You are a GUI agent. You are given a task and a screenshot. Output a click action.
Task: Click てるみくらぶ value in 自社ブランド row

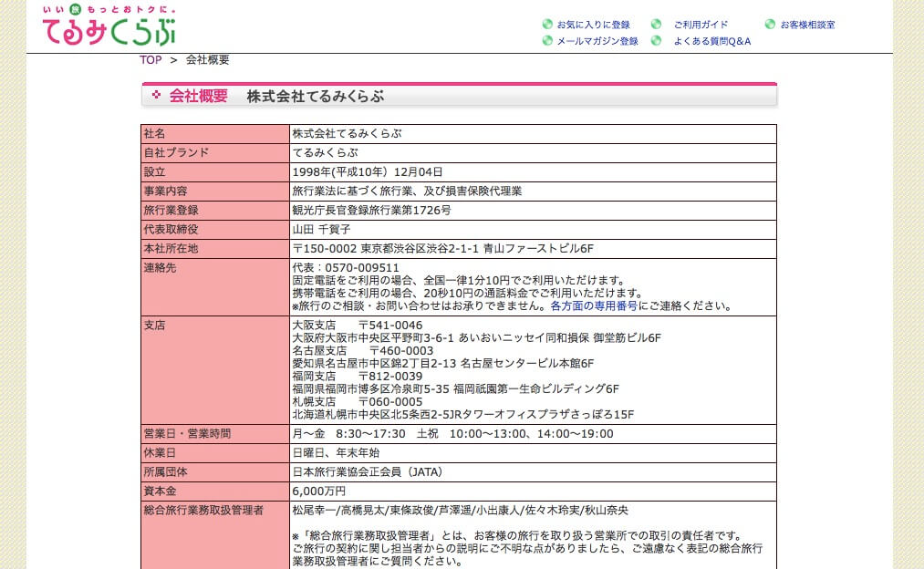click(326, 152)
